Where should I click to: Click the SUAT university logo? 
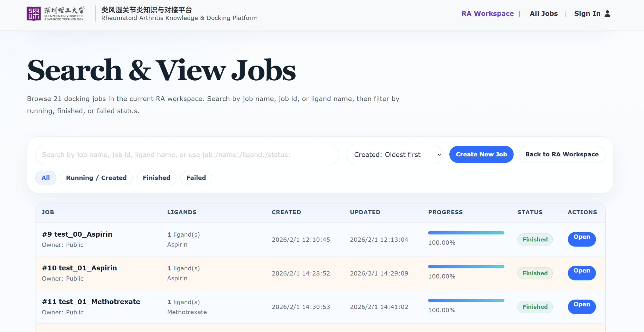[x=56, y=14]
